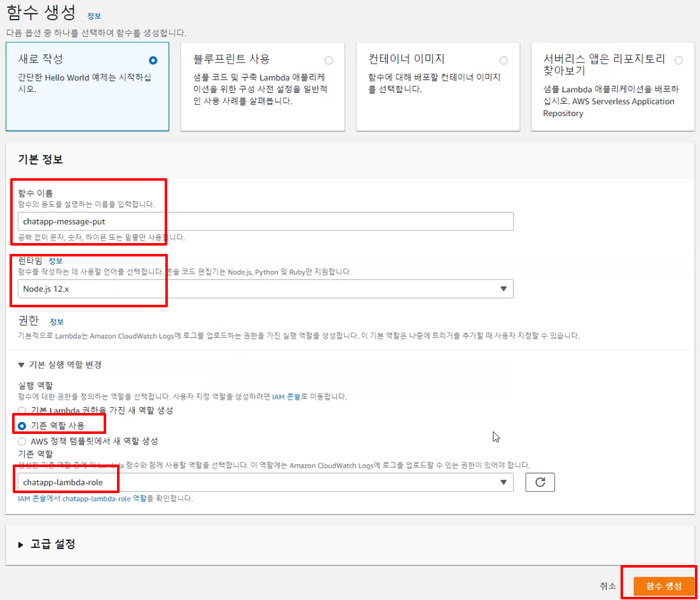Expand the 고급 설정 section
This screenshot has height=600, width=700.
(x=46, y=544)
